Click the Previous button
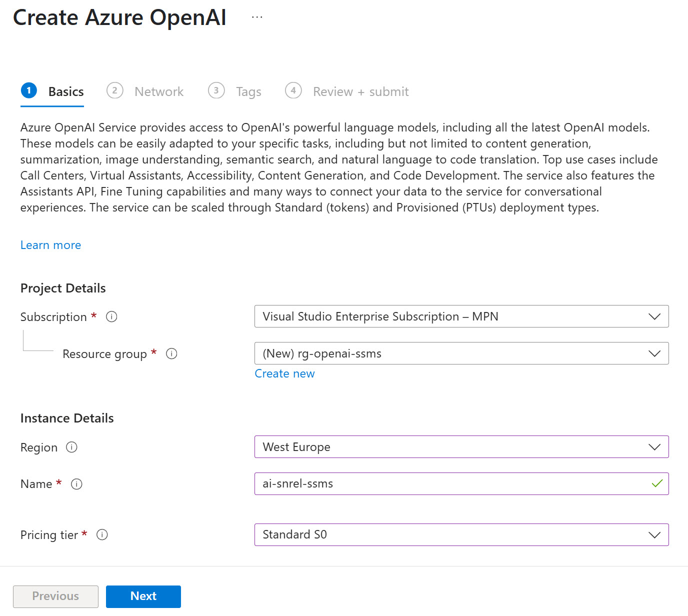Image resolution: width=688 pixels, height=616 pixels. (55, 596)
